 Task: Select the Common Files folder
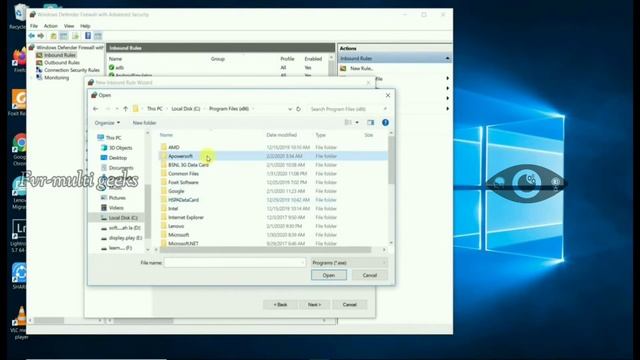(183, 173)
